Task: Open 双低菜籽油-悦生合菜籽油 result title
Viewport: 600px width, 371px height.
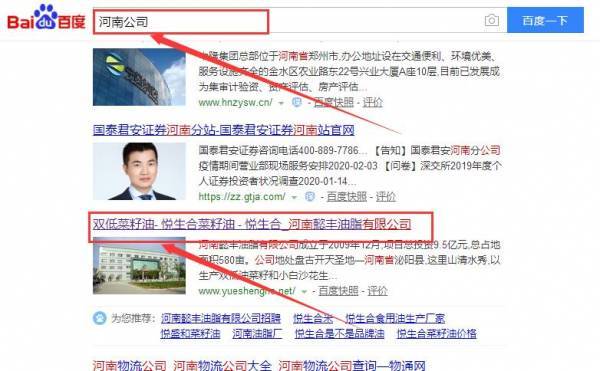Action: coord(252,224)
